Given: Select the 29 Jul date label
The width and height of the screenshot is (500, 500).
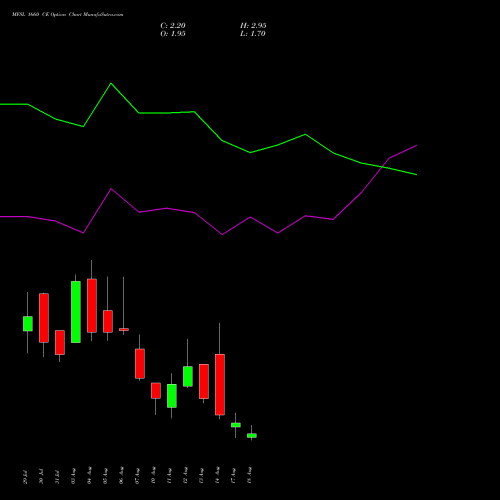Looking at the screenshot, I should pyautogui.click(x=25, y=477).
